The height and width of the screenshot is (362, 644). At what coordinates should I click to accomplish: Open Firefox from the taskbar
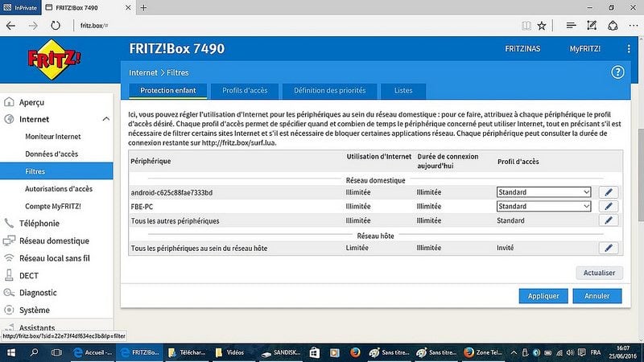355,352
